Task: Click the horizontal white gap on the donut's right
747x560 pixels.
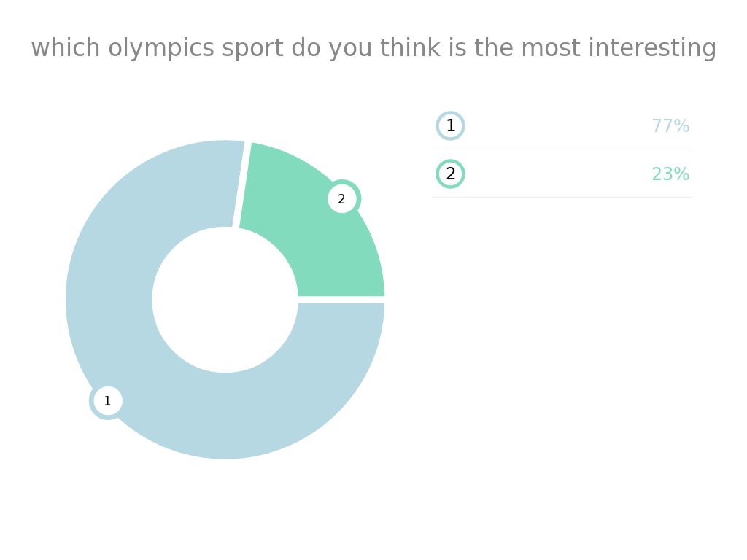Action: tap(341, 300)
